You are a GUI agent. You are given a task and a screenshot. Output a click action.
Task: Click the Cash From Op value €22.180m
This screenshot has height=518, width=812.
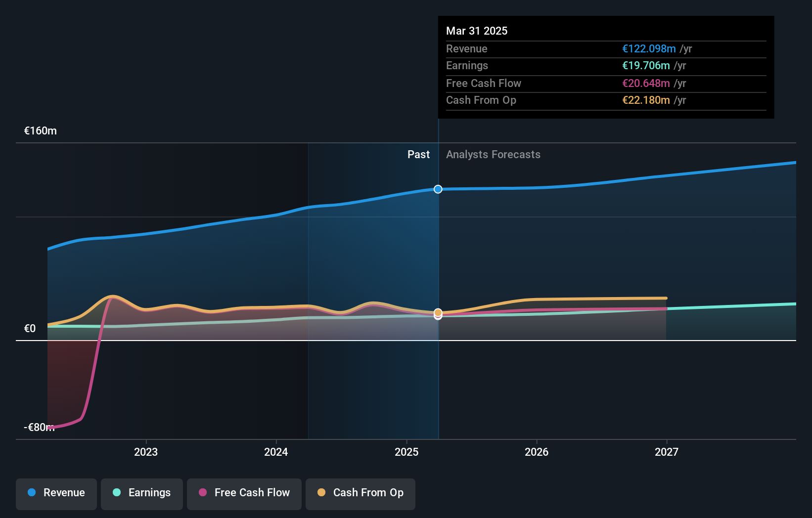646,100
